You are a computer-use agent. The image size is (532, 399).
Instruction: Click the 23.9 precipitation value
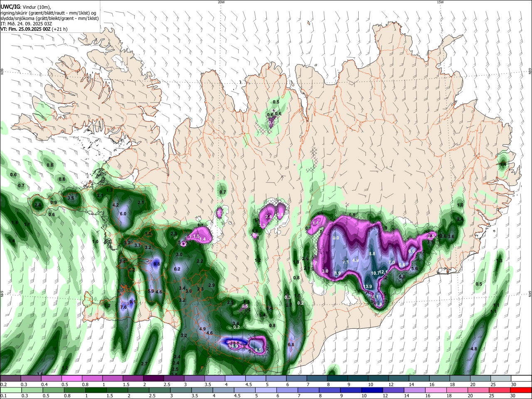235,342
